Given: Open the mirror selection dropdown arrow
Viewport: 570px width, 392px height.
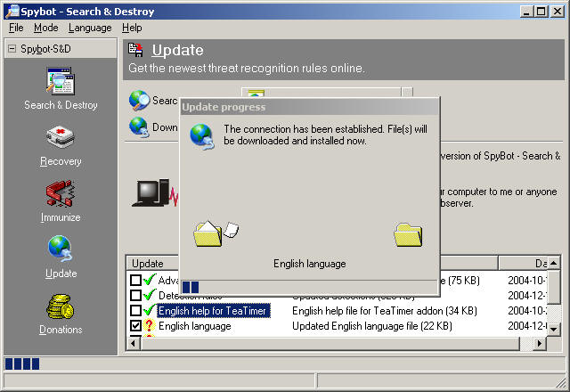Looking at the screenshot, I should tap(407, 97).
